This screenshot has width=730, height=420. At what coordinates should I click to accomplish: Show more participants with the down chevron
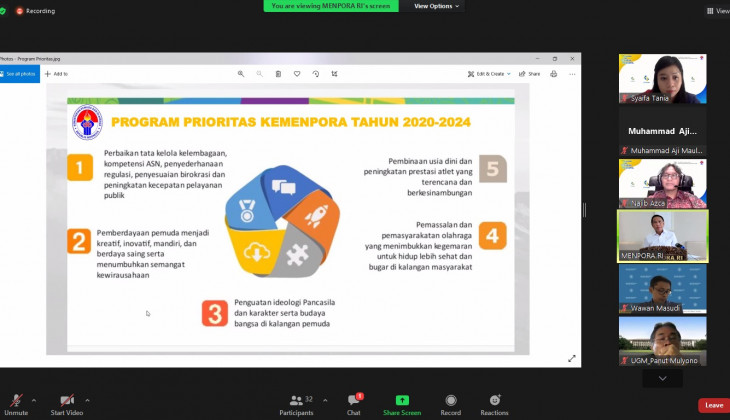tap(662, 379)
